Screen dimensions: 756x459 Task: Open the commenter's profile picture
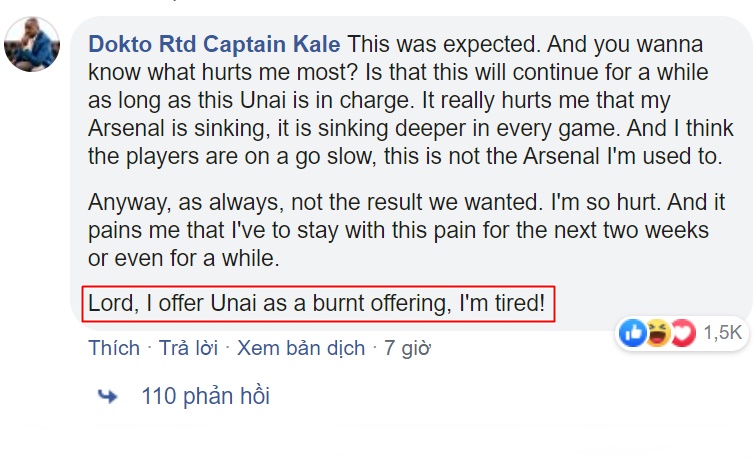click(x=32, y=46)
